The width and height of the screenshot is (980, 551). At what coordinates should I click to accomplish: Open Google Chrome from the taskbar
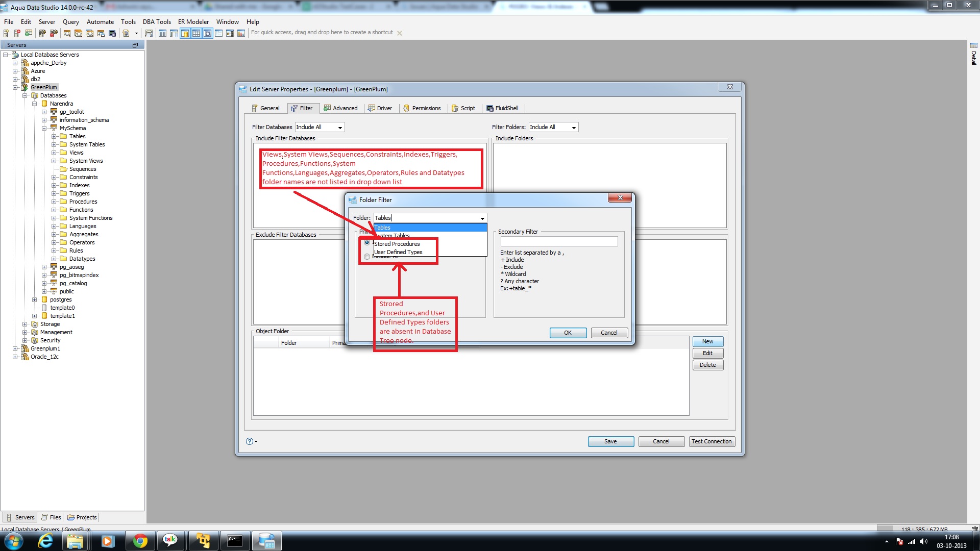click(x=139, y=541)
